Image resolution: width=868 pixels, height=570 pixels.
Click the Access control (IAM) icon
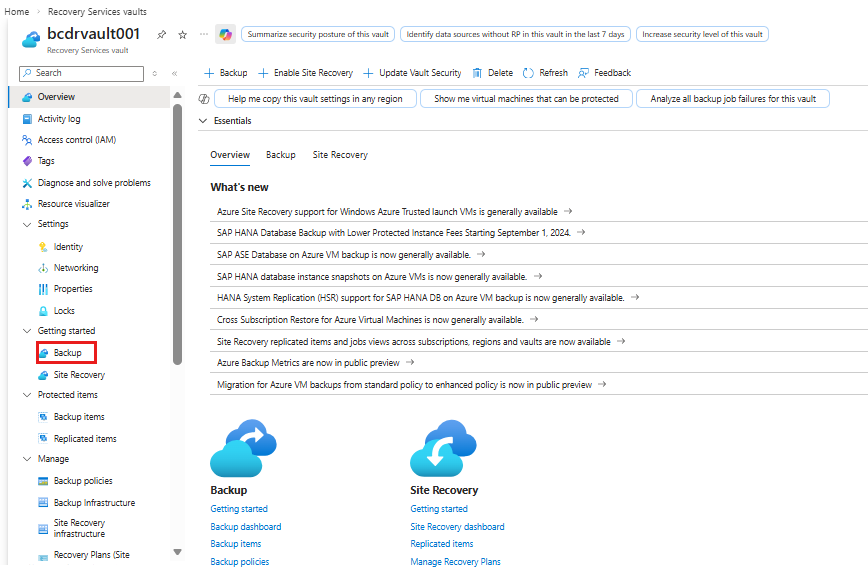point(27,140)
